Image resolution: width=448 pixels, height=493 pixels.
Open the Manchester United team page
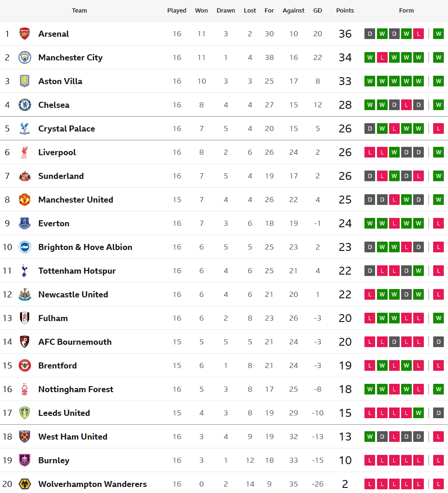point(76,200)
